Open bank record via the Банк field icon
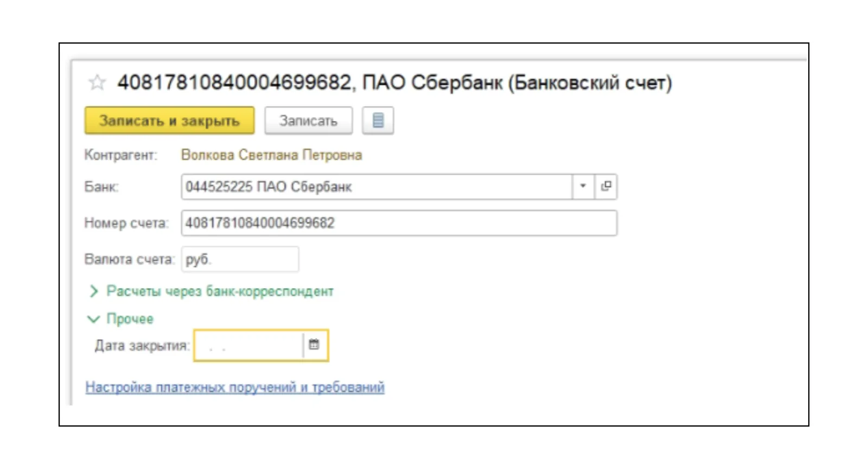This screenshot has width=868, height=469. click(x=606, y=187)
